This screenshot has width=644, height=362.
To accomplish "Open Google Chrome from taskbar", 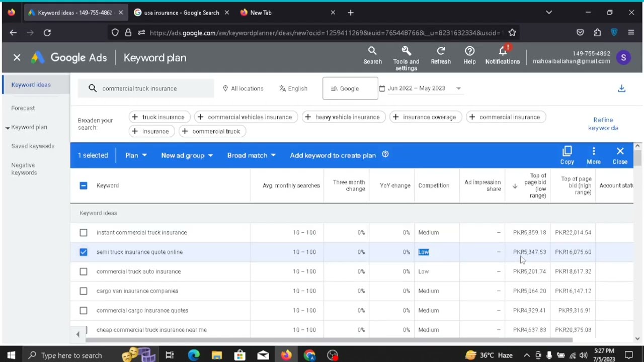I will coord(309,355).
